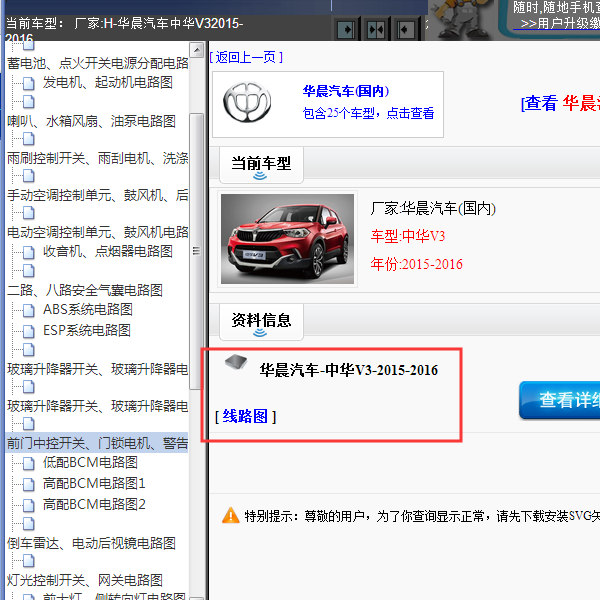
Task: Click the mascot character image in header
Action: pos(463,20)
